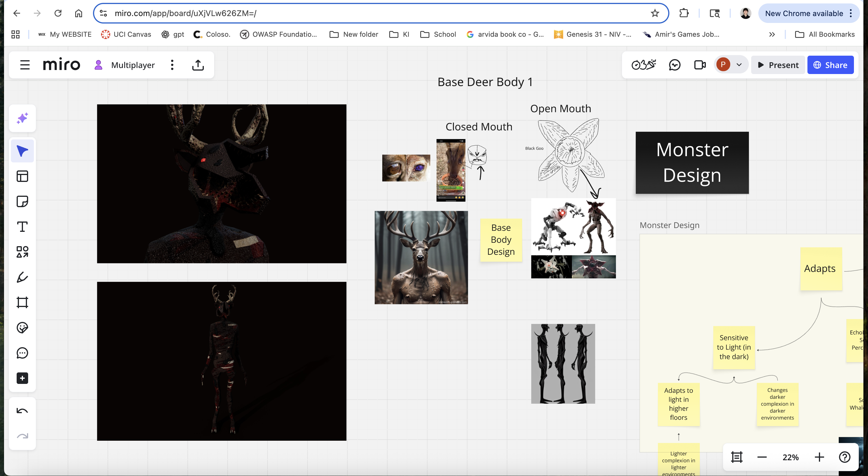Select the Templates tool in sidebar
Screen dimensions: 868x476
coord(22,176)
